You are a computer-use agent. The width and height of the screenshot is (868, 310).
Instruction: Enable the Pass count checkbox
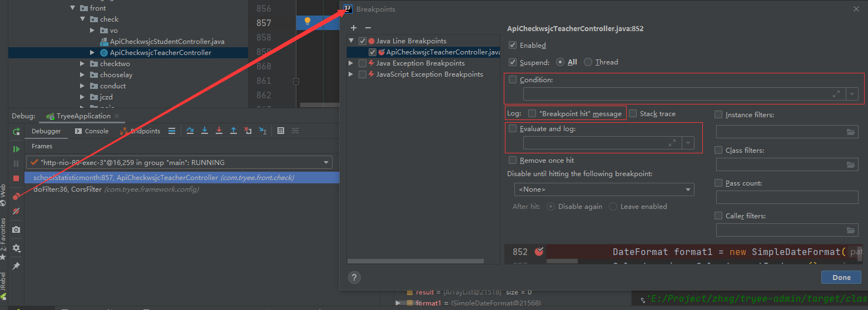(718, 183)
